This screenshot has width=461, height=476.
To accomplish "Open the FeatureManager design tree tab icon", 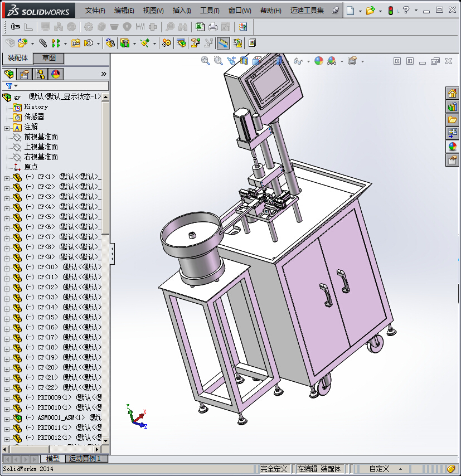I will 9,74.
